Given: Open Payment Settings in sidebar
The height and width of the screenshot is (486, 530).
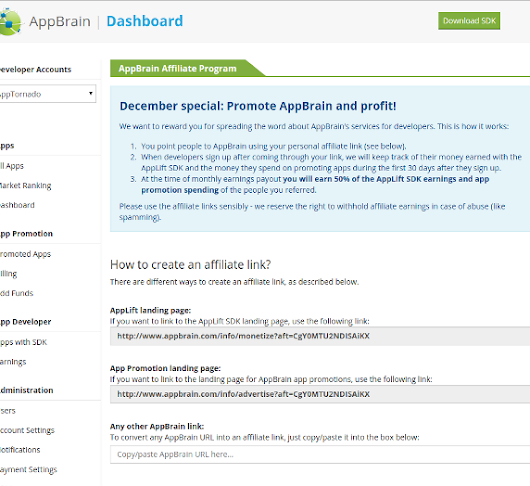Looking at the screenshot, I should [x=28, y=469].
